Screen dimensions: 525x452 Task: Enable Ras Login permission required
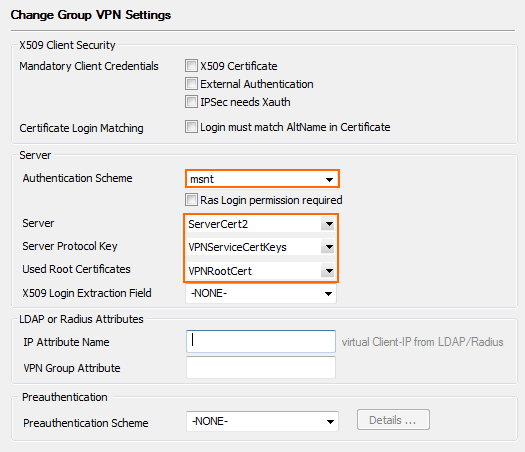click(191, 200)
